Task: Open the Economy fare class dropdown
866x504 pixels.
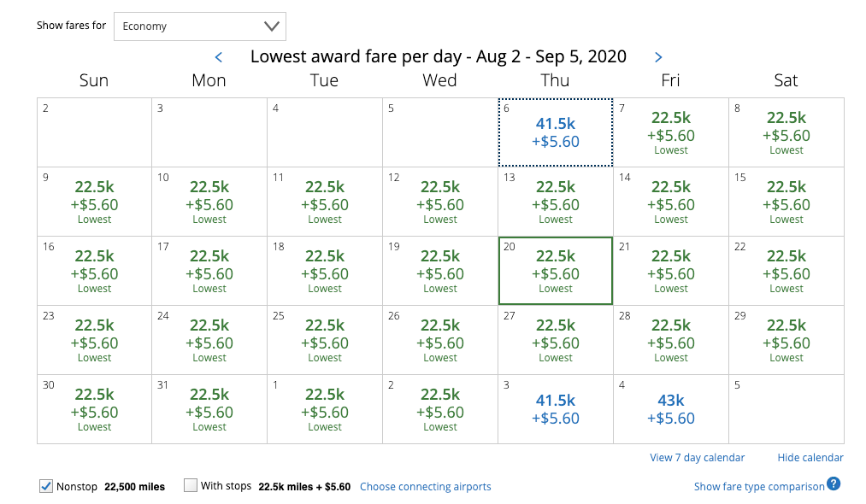Action: (200, 26)
